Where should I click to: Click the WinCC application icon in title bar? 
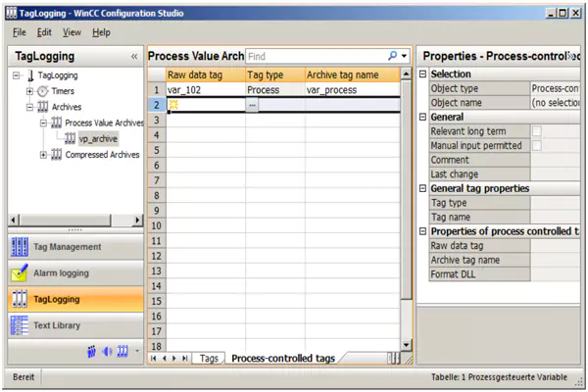pos(11,13)
